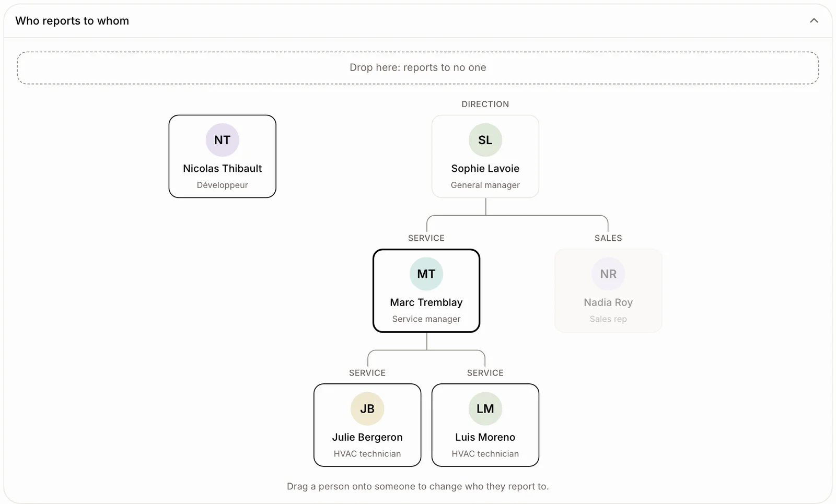Click the General manager role text
Image resolution: width=836 pixels, height=504 pixels.
(x=485, y=185)
